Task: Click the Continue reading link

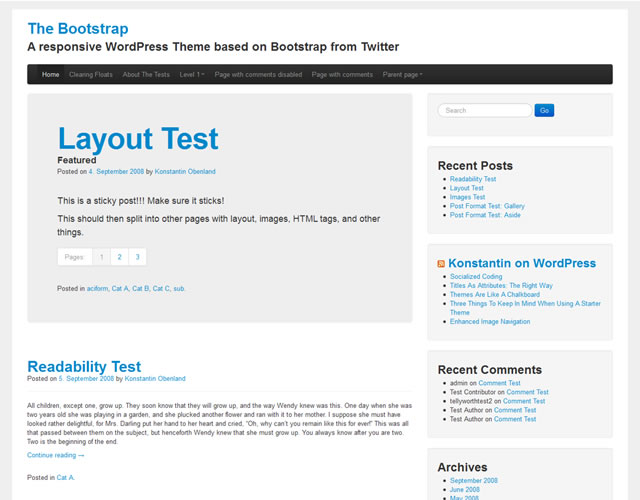Action: (56, 455)
